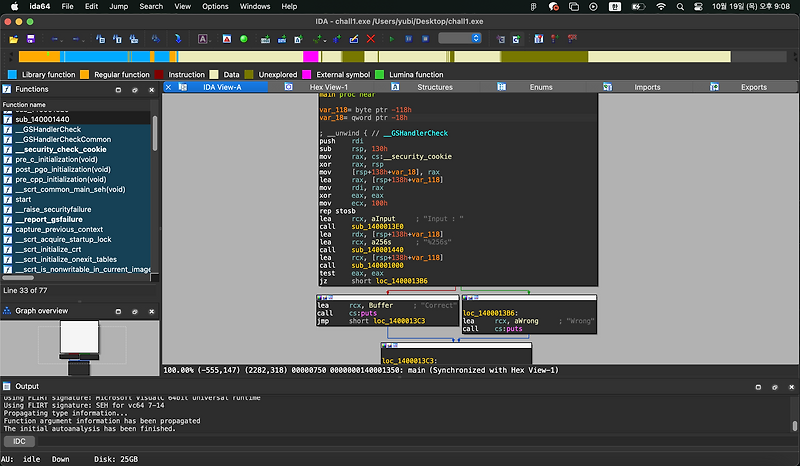Open the debugger selection dropdown

(x=459, y=39)
